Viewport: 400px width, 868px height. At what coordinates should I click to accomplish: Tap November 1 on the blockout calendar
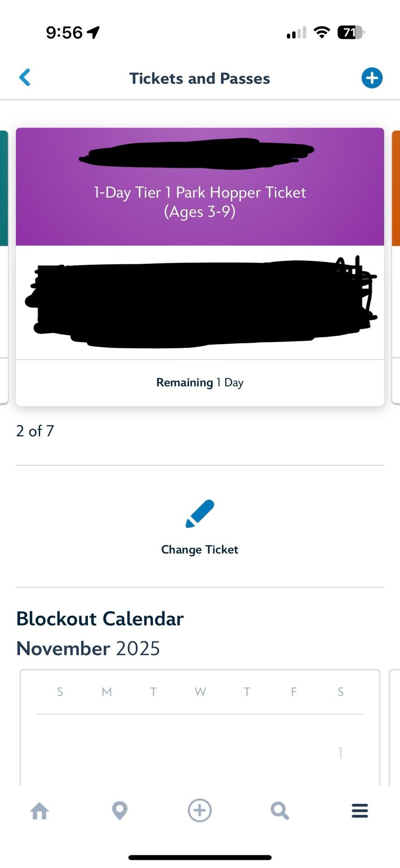coord(340,753)
